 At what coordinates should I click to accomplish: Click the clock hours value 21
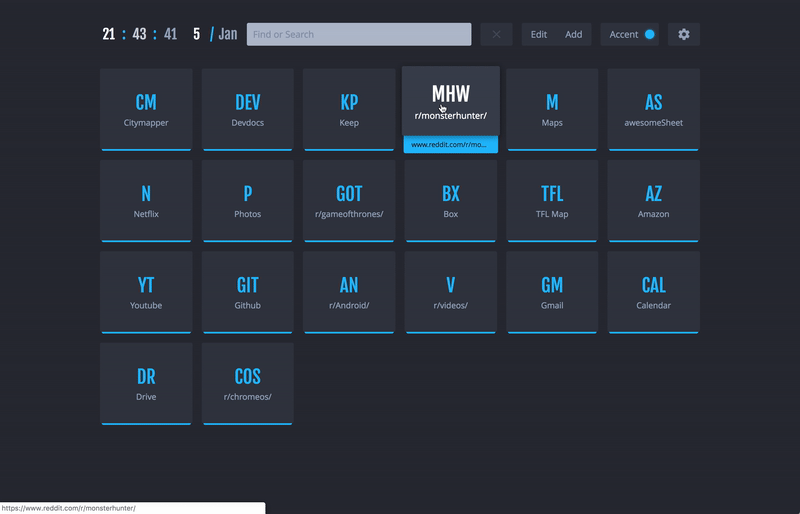[109, 34]
